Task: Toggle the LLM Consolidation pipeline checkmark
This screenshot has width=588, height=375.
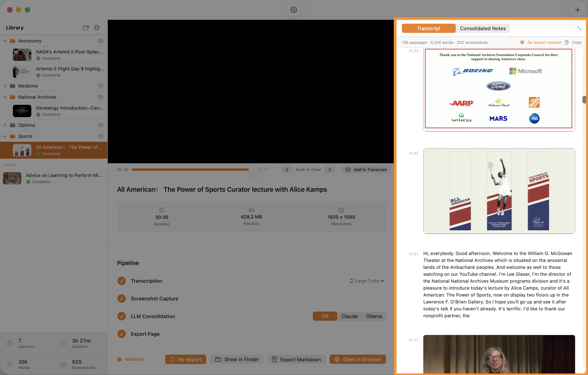Action: coord(122,316)
